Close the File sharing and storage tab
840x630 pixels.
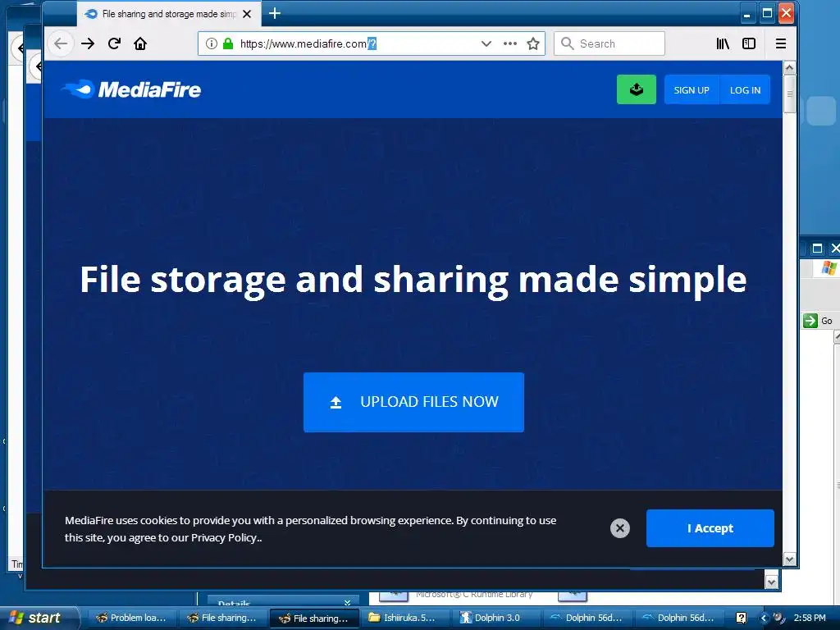pos(247,14)
